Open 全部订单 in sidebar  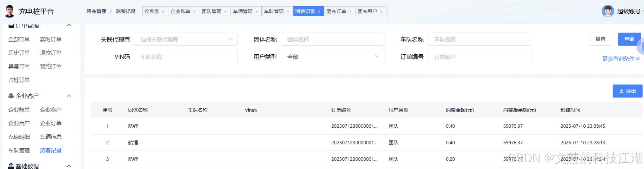coord(19,39)
